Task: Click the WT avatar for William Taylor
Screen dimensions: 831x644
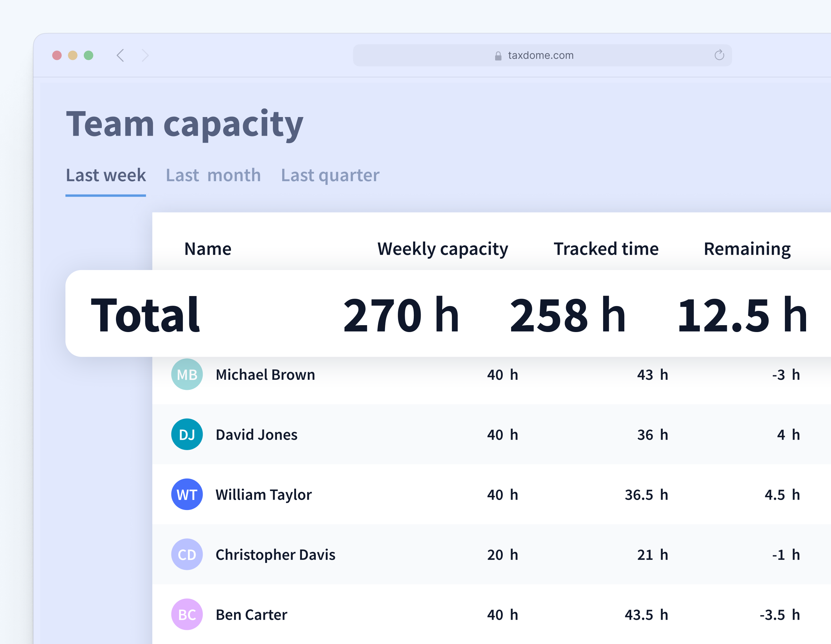Action: (x=187, y=494)
